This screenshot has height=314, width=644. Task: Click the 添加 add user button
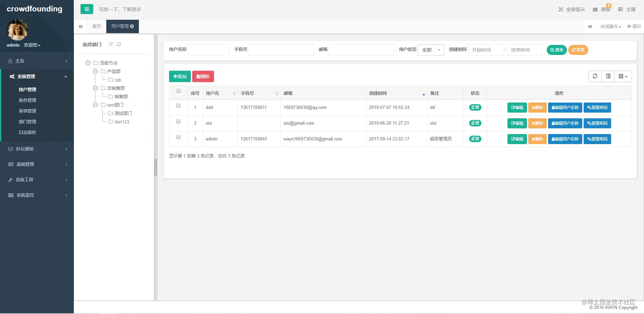pyautogui.click(x=180, y=76)
